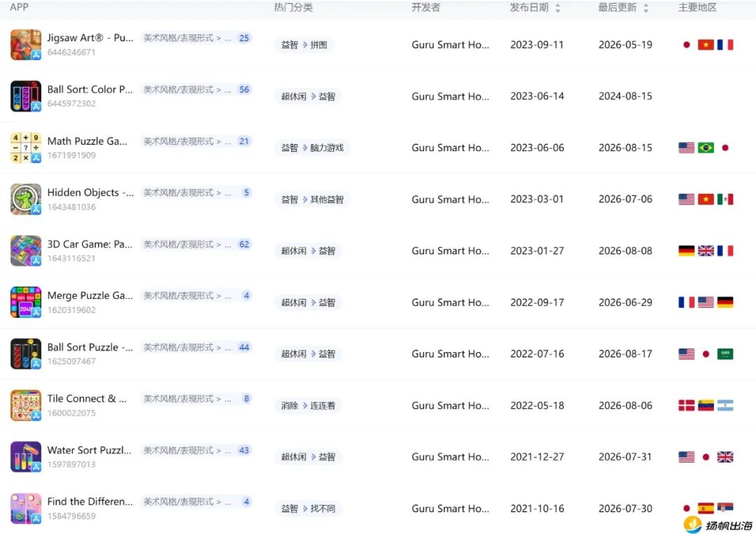Click last update date 2026-06-29
Viewport: 756px width, 534px height.
pyautogui.click(x=625, y=302)
